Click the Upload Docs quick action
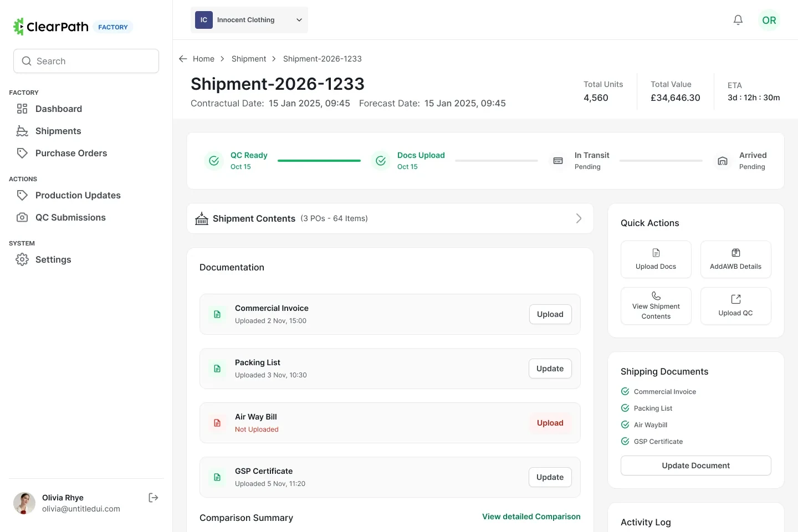 coord(656,259)
